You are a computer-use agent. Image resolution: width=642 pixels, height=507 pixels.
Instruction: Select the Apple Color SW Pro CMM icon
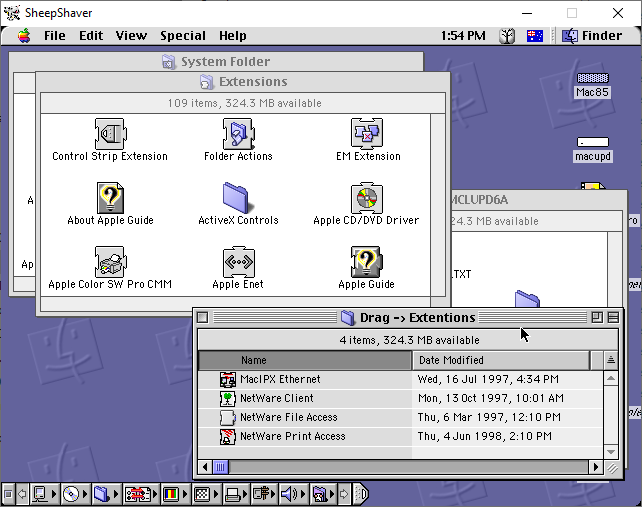tap(110, 262)
